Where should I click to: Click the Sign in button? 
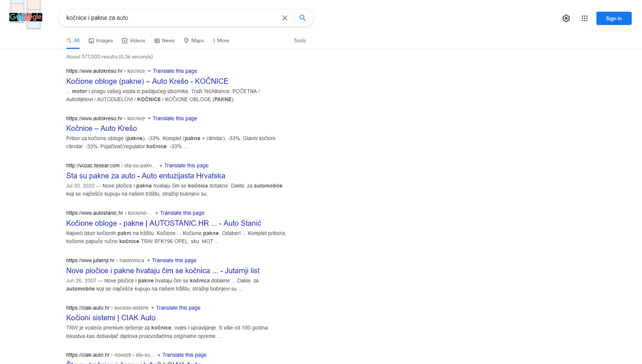coord(613,18)
